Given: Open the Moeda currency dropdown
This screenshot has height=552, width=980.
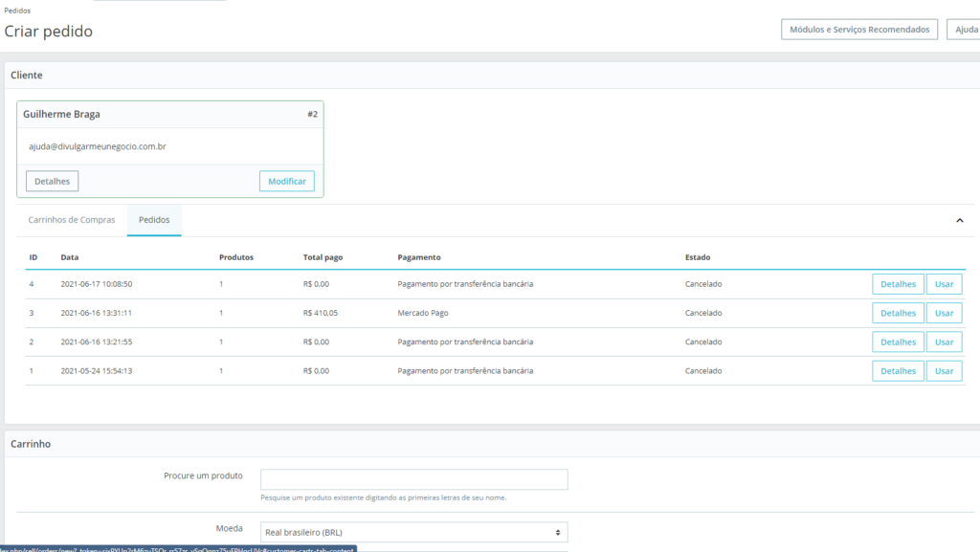Looking at the screenshot, I should [413, 532].
